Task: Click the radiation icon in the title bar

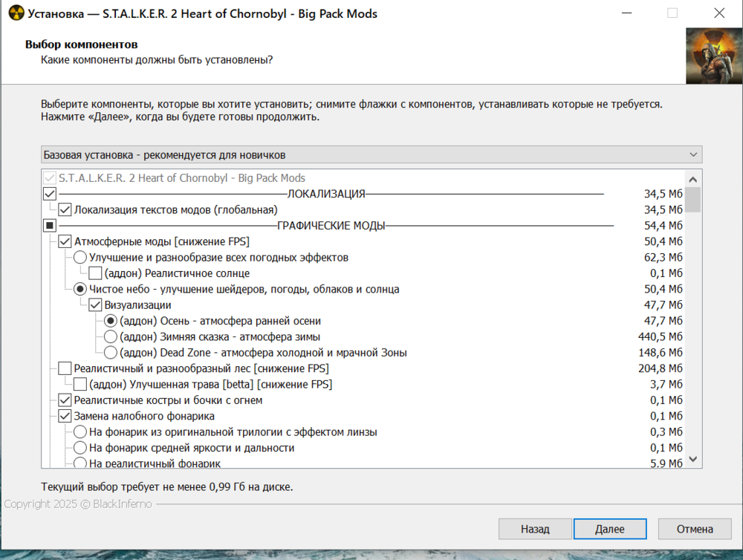Action: (x=16, y=13)
